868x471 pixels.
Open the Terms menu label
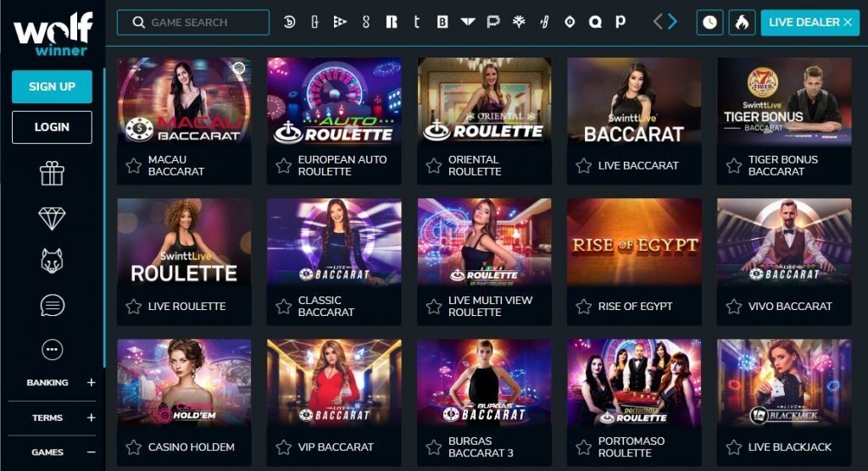tap(47, 418)
